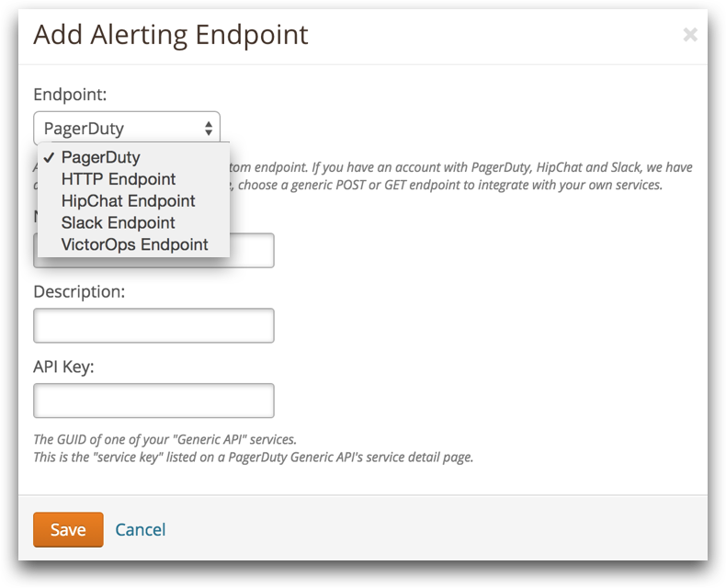Choose Slack Endpoint in the dropdown
Image resolution: width=726 pixels, height=588 pixels.
(x=119, y=223)
